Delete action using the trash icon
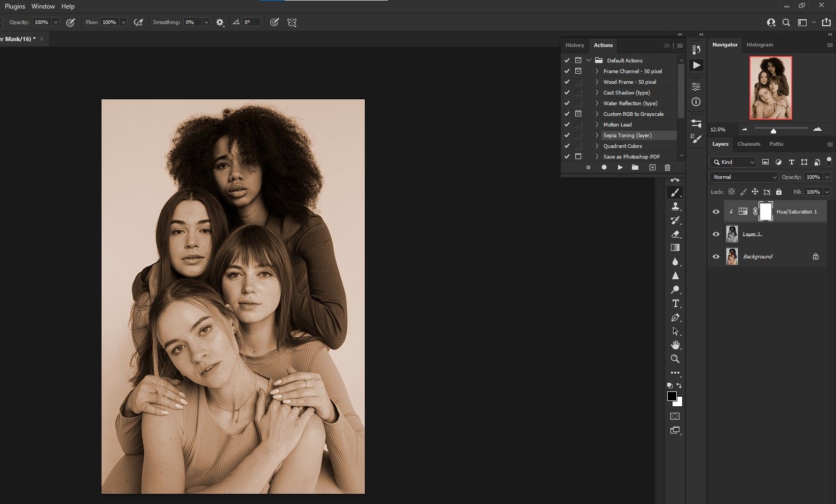Viewport: 836px width, 504px height. click(667, 168)
